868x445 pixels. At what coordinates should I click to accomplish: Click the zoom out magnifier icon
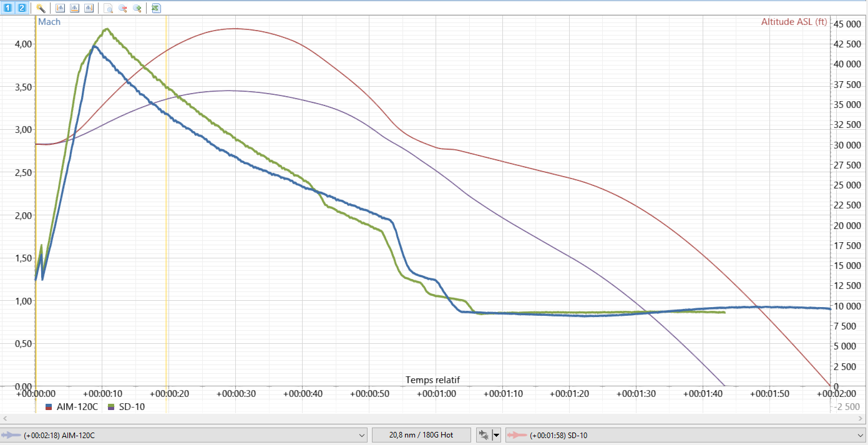[123, 8]
